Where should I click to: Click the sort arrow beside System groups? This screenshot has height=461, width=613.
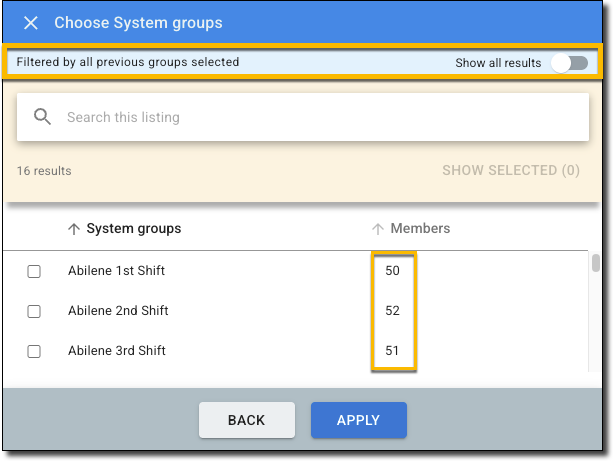(73, 229)
